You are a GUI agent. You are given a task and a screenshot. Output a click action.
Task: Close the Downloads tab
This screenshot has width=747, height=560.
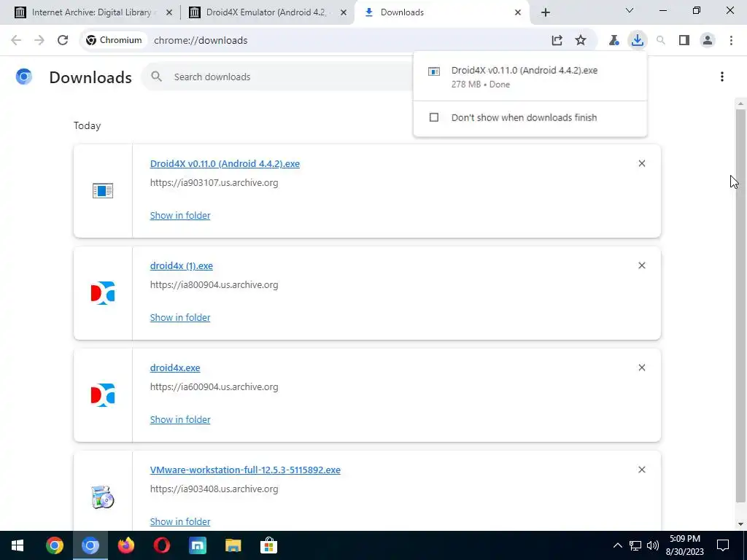click(x=518, y=13)
